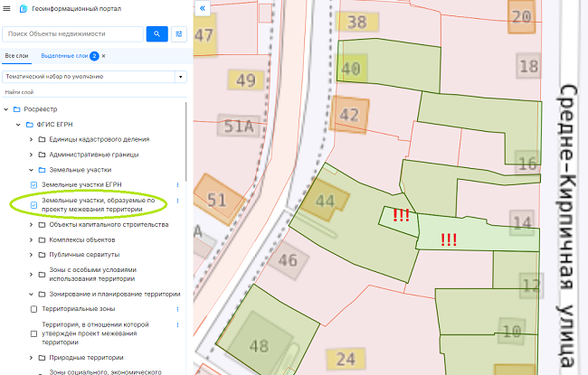The image size is (588, 375).
Task: Open three-dot menu for проект межевания layer
Action: 177,200
